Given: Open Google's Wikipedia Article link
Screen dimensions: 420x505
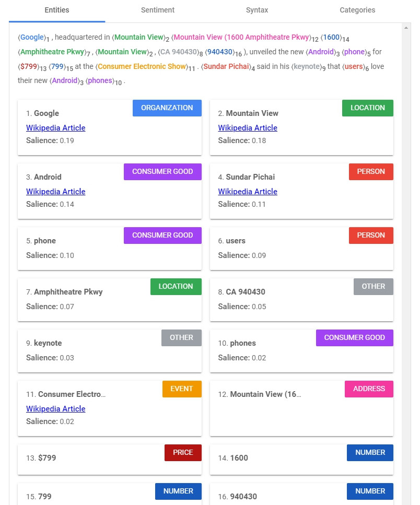Looking at the screenshot, I should [56, 128].
